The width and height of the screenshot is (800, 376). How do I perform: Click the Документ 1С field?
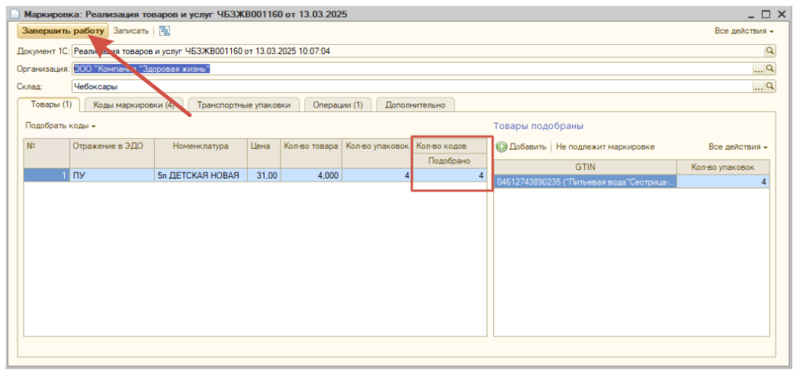coord(417,51)
